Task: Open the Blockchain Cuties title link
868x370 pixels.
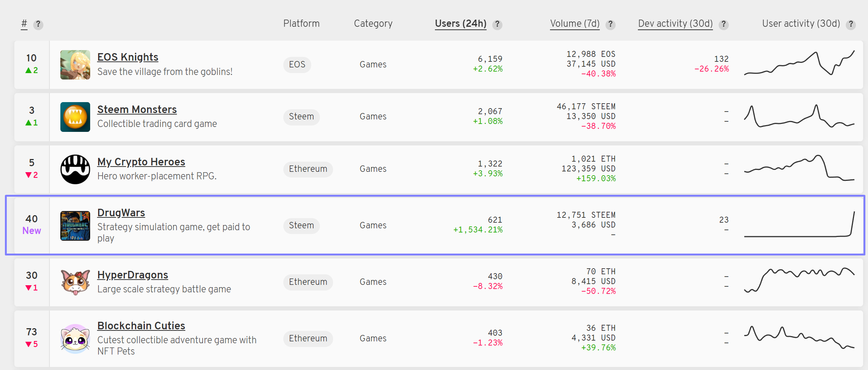Action: pos(141,326)
